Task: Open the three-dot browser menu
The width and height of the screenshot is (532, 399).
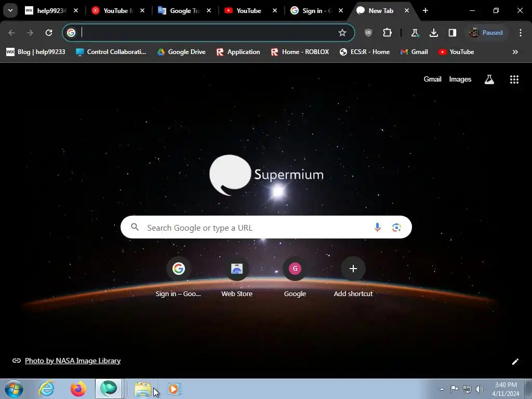Action: 521,33
